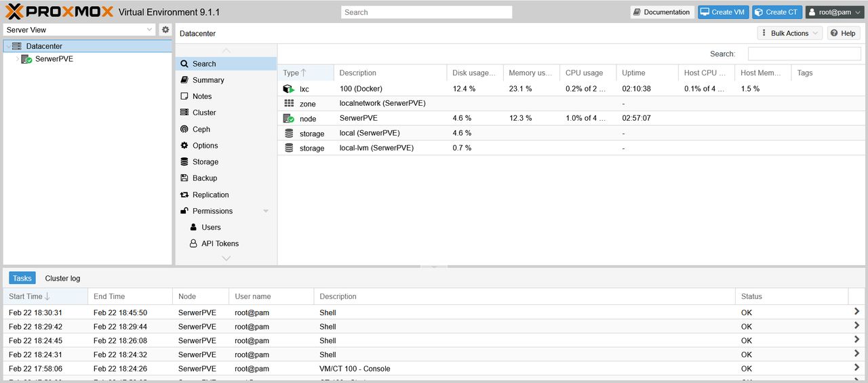Click the lxc container icon in the list
The height and width of the screenshot is (383, 868).
pyautogui.click(x=289, y=89)
